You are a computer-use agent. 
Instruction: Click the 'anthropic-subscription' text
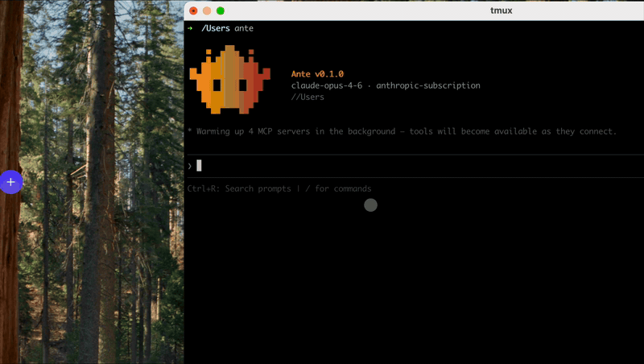tap(428, 85)
